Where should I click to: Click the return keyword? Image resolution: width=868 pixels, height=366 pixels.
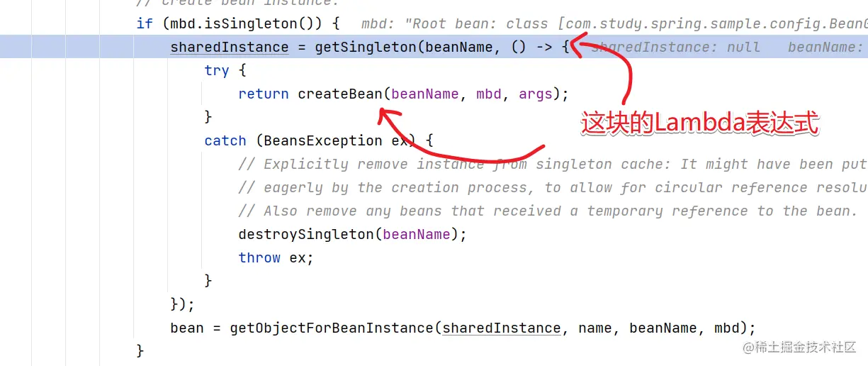point(264,94)
